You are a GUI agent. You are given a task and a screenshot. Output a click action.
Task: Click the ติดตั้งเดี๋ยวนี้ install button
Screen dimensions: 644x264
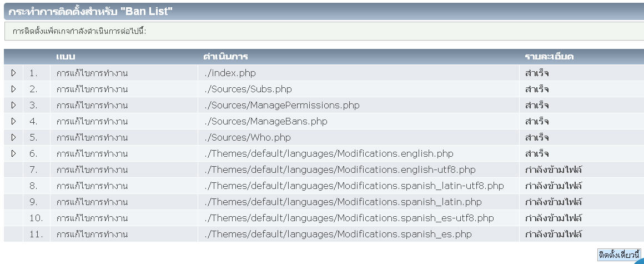click(619, 255)
